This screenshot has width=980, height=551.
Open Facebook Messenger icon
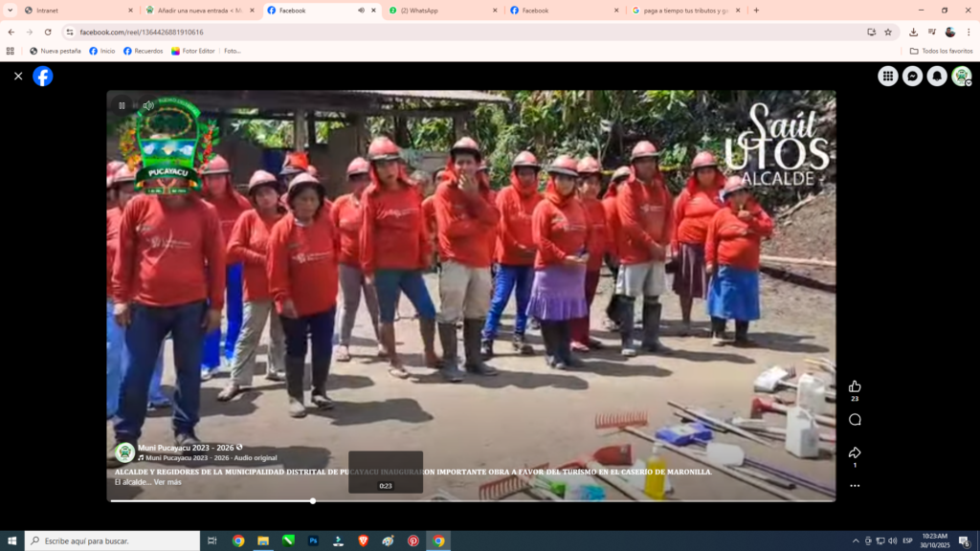(913, 77)
